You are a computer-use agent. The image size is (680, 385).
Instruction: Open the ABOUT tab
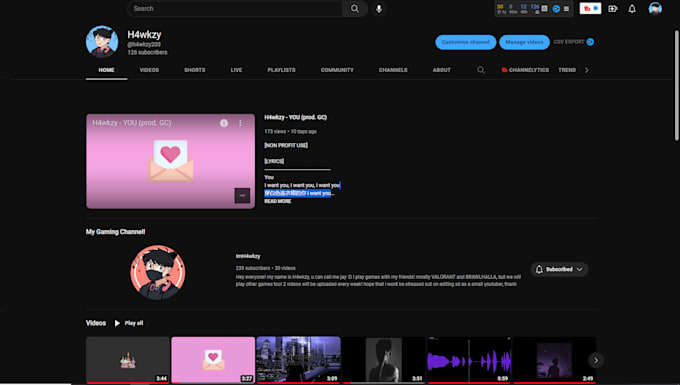(x=441, y=70)
